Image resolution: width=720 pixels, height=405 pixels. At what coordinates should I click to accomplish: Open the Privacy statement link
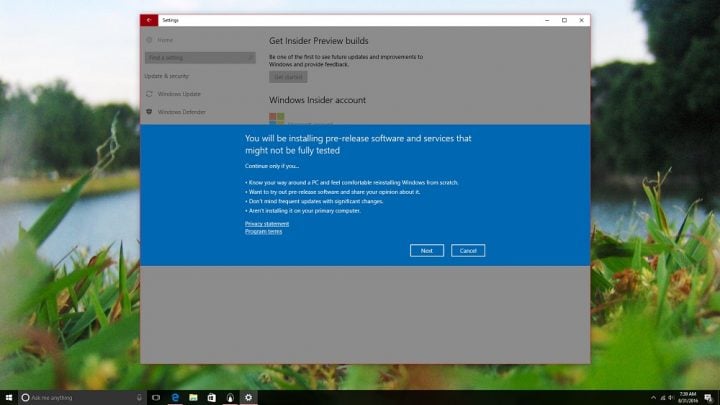(267, 224)
